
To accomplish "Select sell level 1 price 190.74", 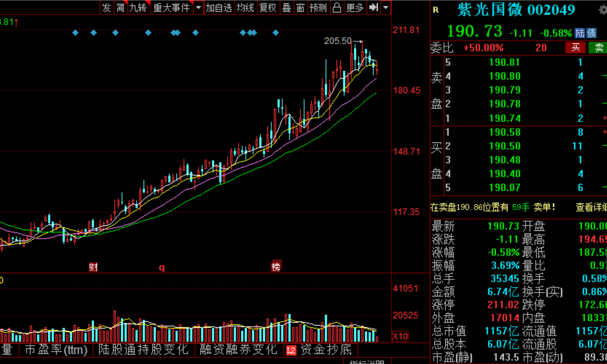I will click(x=505, y=118).
